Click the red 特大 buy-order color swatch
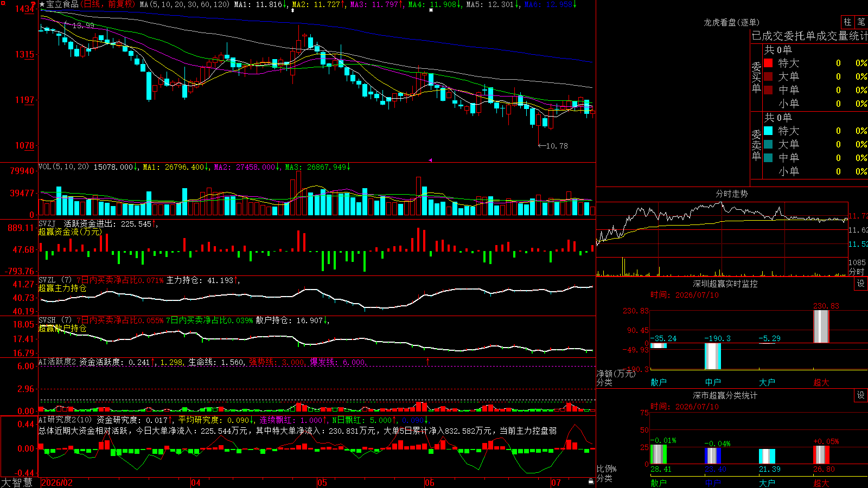The image size is (868, 488). tap(768, 63)
